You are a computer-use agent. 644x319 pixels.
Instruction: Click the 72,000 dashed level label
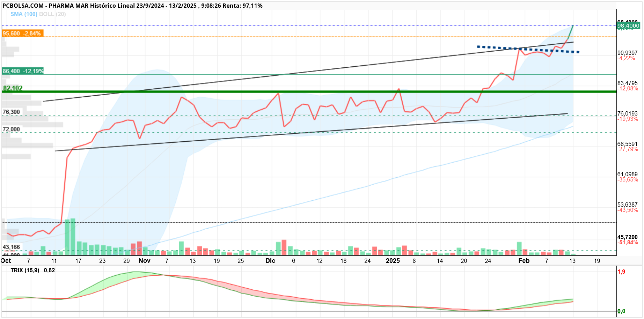pos(11,129)
